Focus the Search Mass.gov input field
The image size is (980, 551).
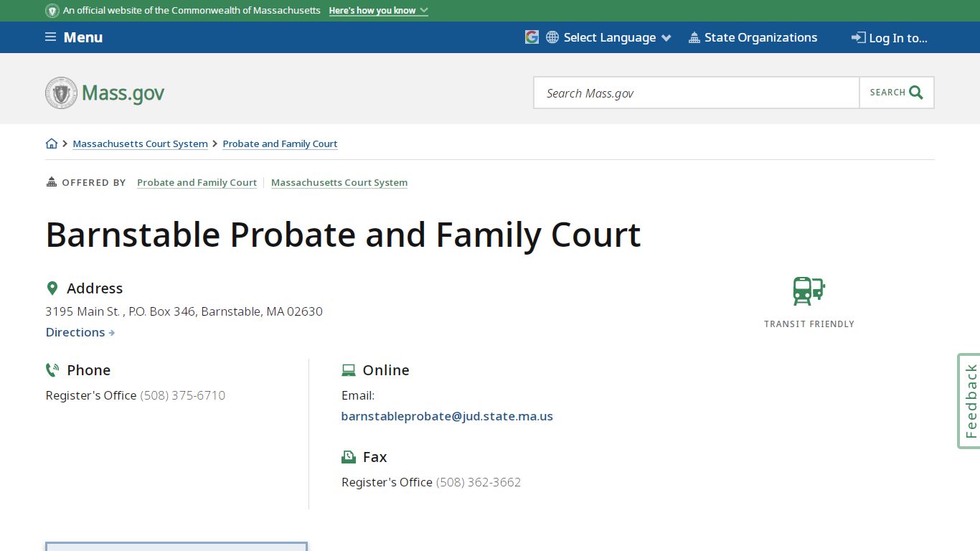[697, 93]
